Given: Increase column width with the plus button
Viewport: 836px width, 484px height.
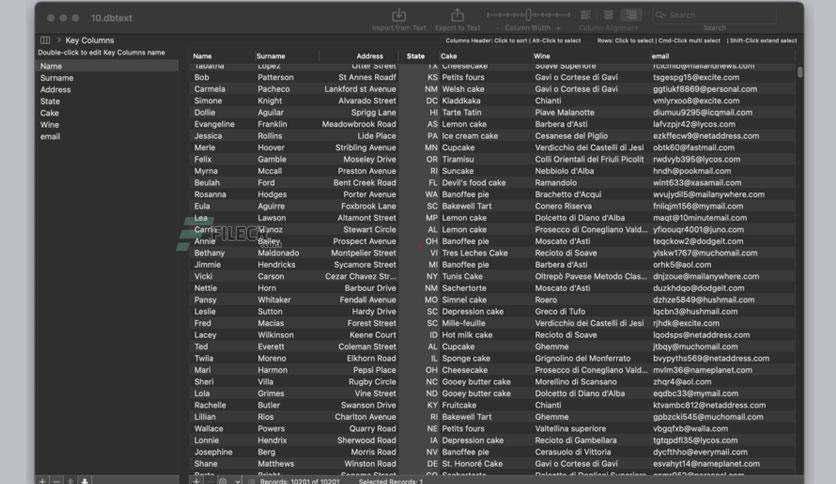Looking at the screenshot, I should tap(559, 28).
